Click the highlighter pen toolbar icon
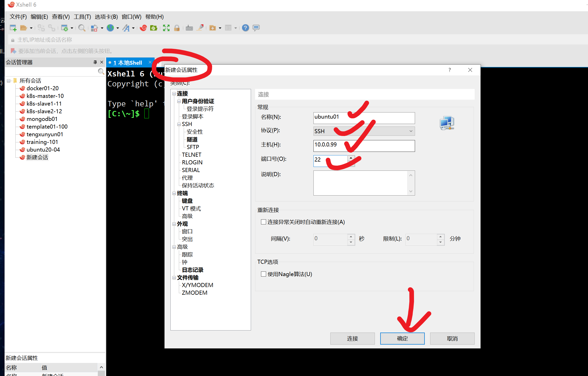 click(x=200, y=28)
